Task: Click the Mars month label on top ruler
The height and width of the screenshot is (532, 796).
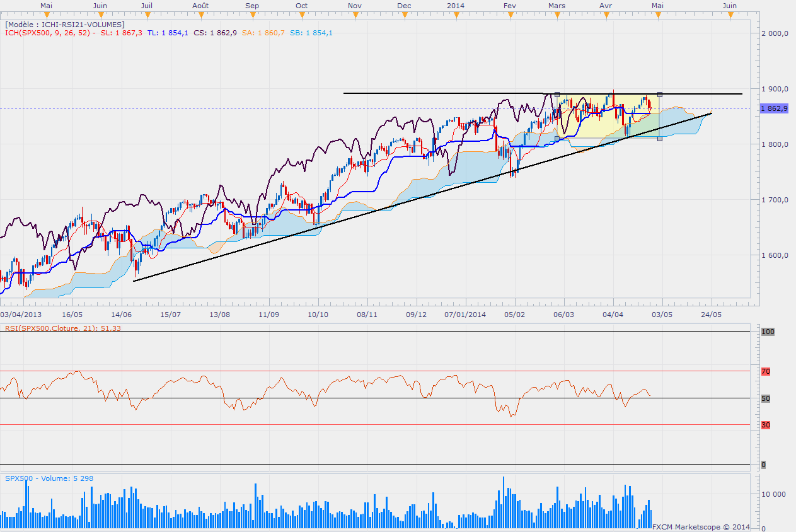Action: [557, 5]
